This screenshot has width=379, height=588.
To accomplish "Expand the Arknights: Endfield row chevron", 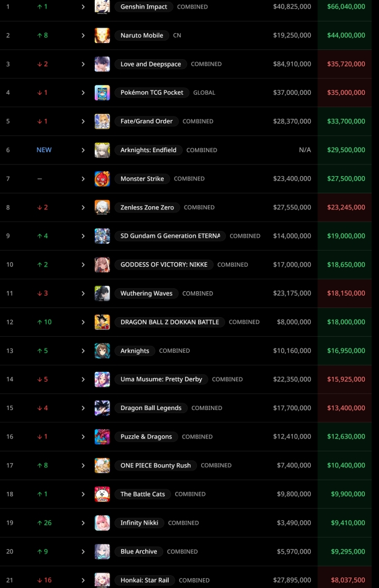I will pos(83,150).
